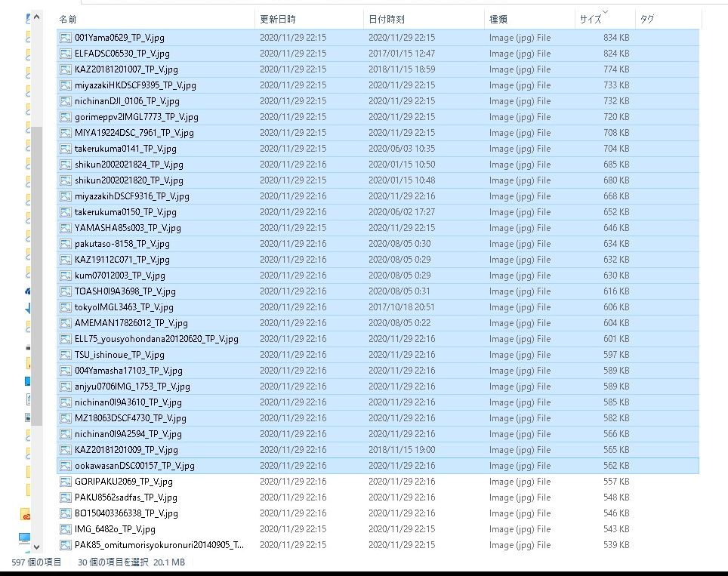Image resolution: width=728 pixels, height=576 pixels.
Task: Click the 日付時刻 column header
Action: tap(386, 19)
